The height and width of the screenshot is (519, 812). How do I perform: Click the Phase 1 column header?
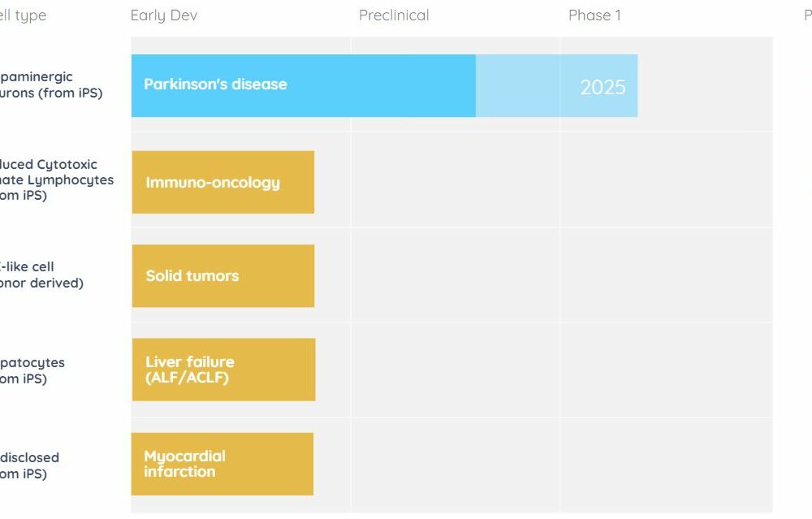click(x=594, y=15)
